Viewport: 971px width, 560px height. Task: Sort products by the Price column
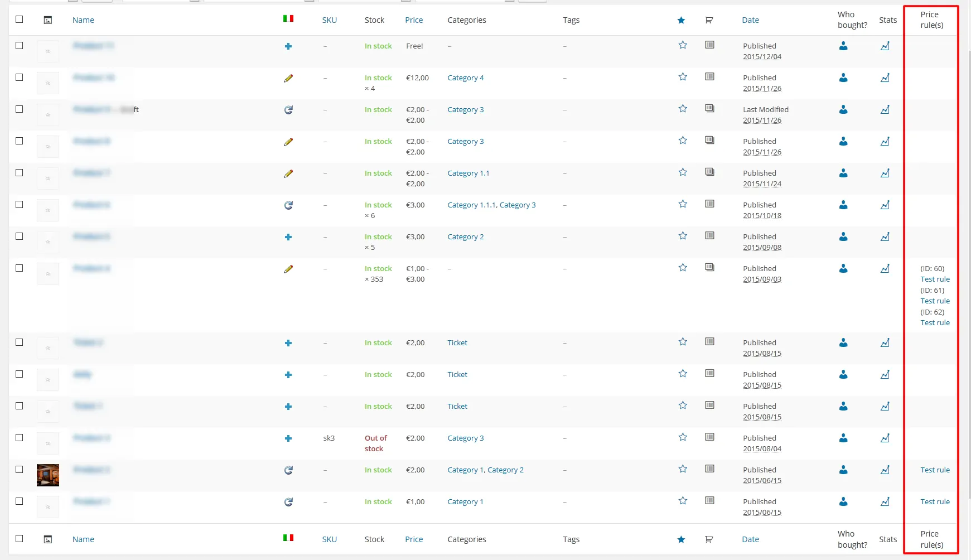[x=414, y=20]
